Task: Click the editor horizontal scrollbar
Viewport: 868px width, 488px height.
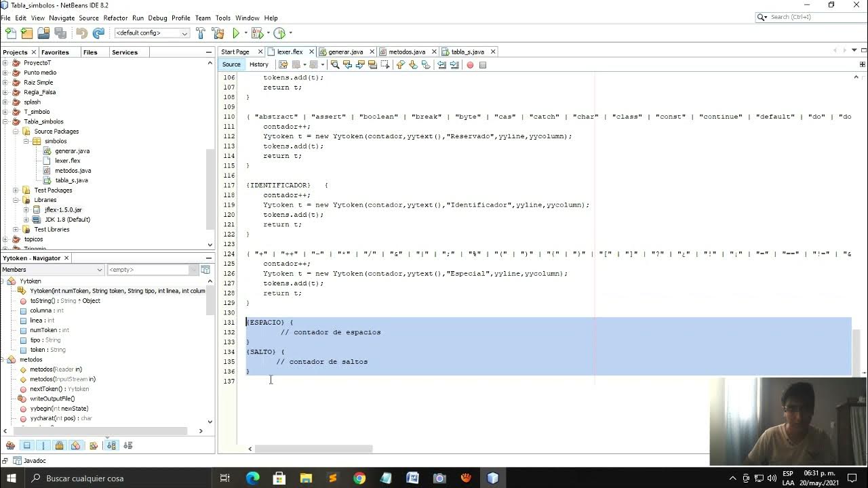Action: (313, 449)
